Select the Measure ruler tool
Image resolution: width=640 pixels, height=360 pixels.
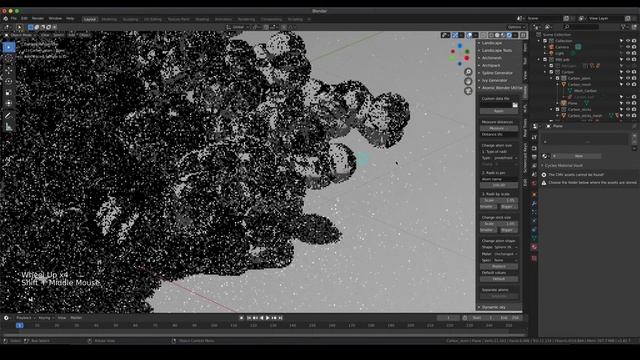coord(9,128)
